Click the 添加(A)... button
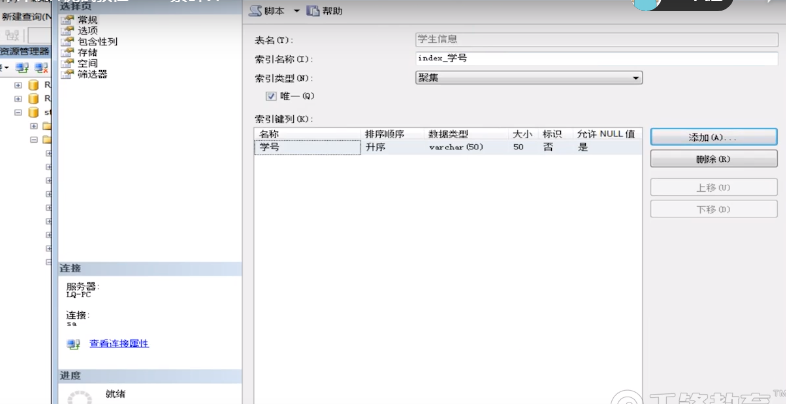 (x=714, y=137)
